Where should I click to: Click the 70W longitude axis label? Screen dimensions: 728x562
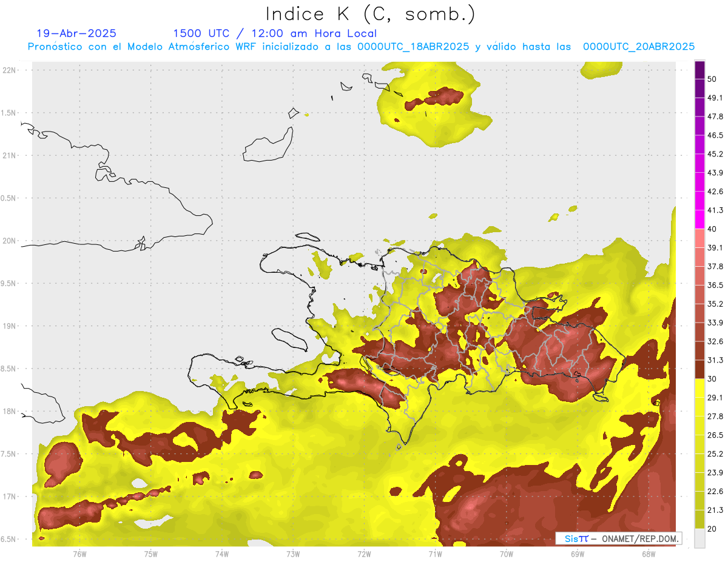click(x=506, y=554)
